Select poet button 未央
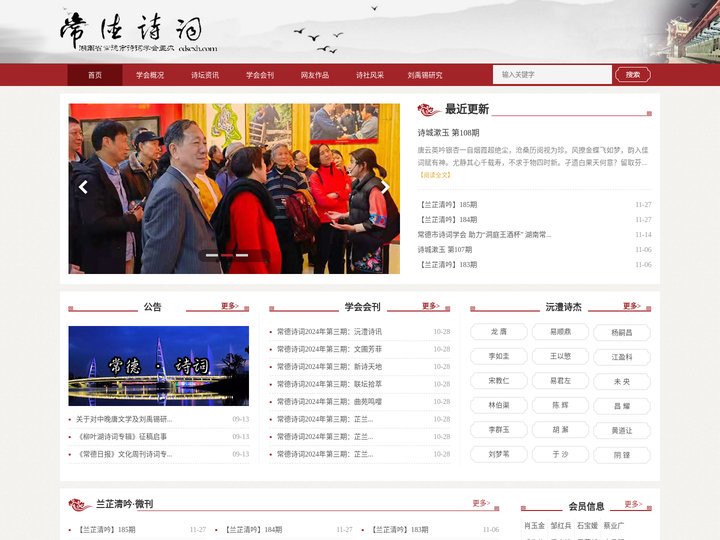720x540 pixels. click(x=622, y=382)
